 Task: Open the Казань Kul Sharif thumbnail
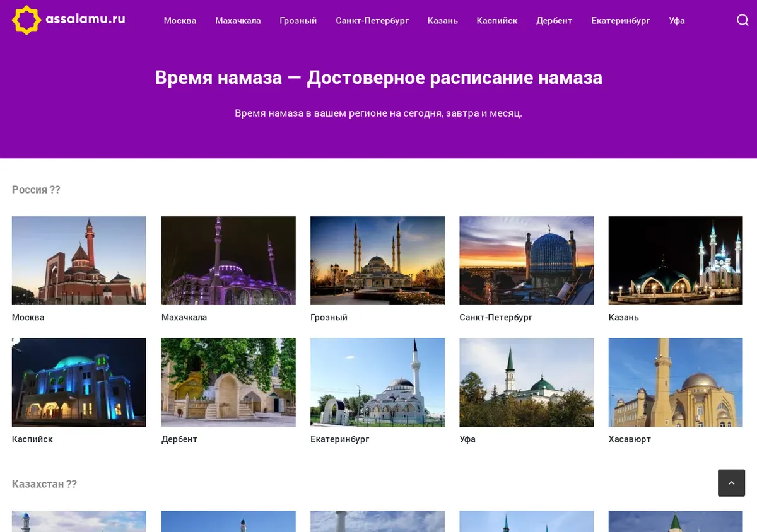(x=676, y=261)
